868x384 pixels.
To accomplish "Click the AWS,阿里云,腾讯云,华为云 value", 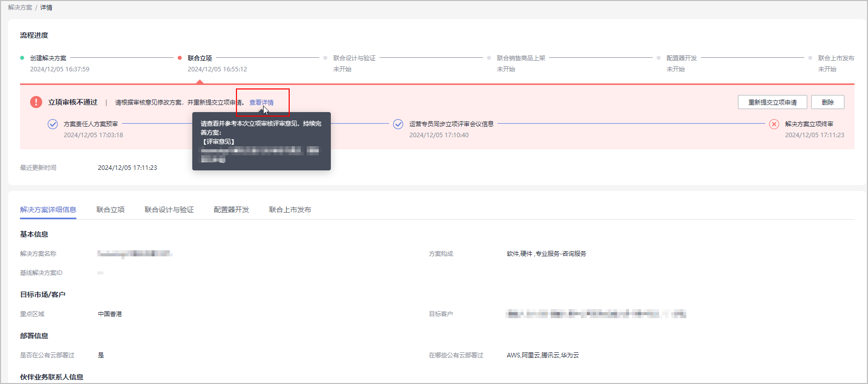I will (x=543, y=355).
